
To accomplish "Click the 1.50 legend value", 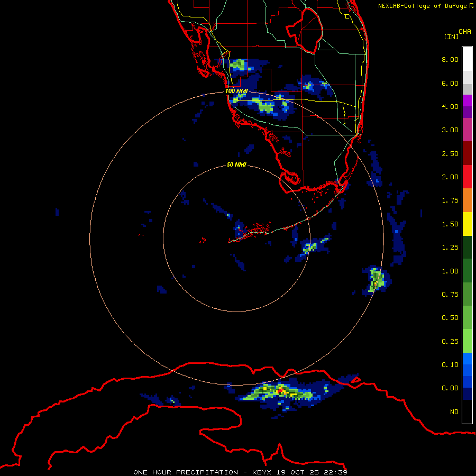I will [x=450, y=224].
